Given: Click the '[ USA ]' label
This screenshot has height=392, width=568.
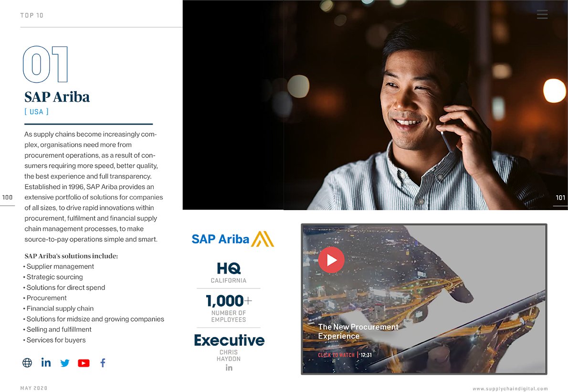Looking at the screenshot, I should tap(37, 112).
